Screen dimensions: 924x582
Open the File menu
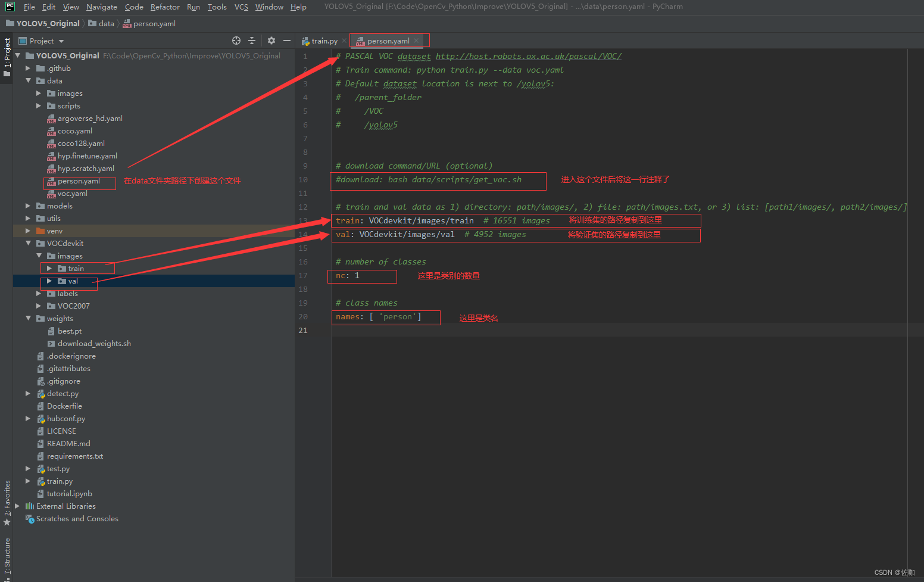click(x=29, y=7)
